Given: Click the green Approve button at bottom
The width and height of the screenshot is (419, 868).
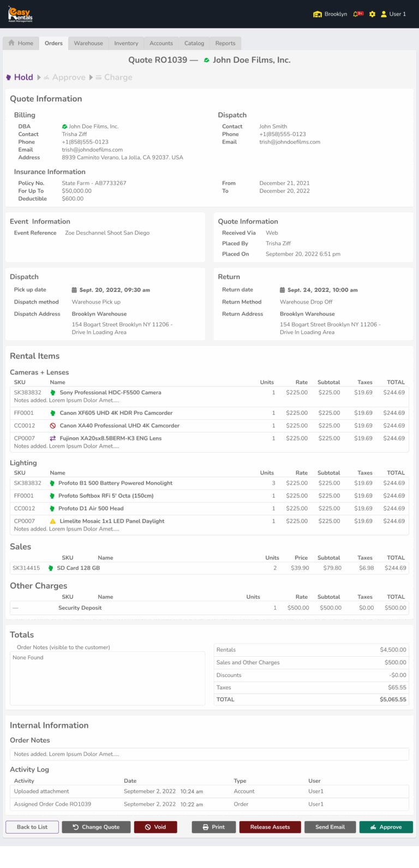Looking at the screenshot, I should point(386,827).
